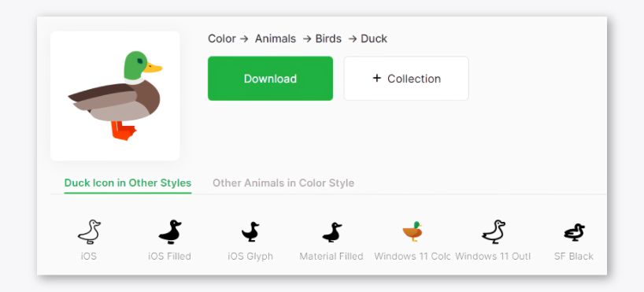Pick the iOS Glyph duck icon
The image size is (644, 292).
click(250, 232)
